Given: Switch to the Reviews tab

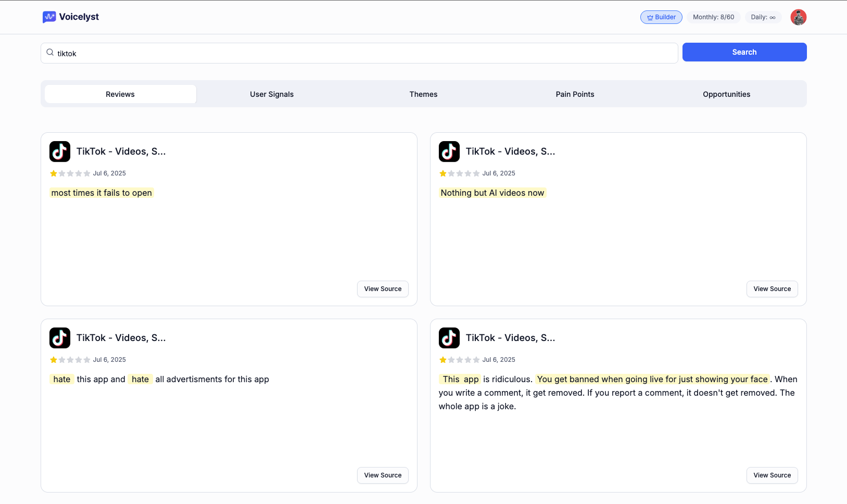Looking at the screenshot, I should [x=120, y=94].
